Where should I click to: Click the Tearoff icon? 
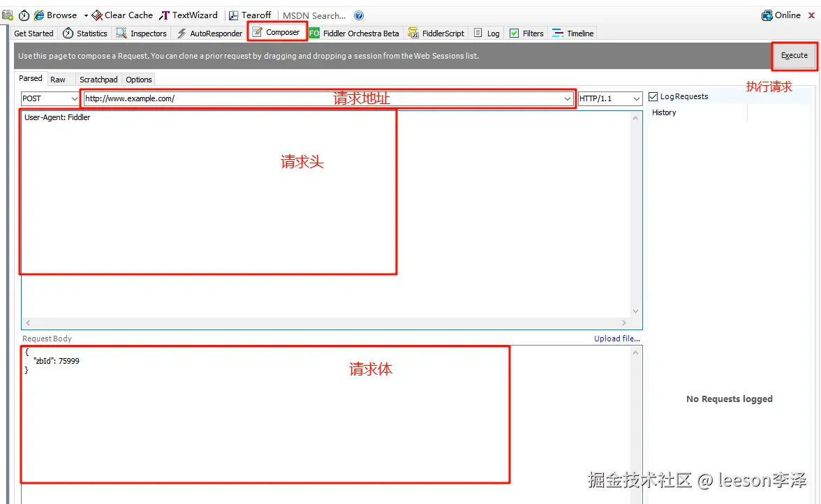[x=233, y=15]
